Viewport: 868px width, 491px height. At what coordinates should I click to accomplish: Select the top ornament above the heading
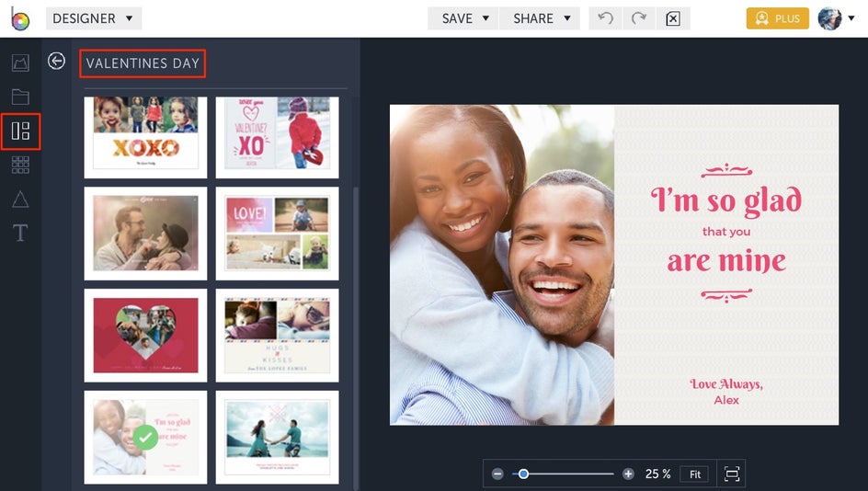[726, 170]
